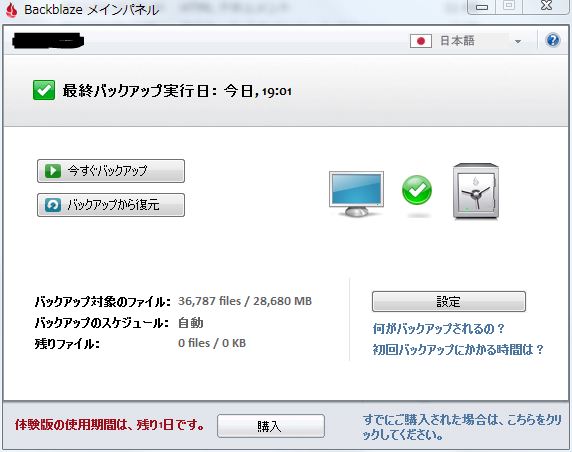Click the すでにご購入された場合は link
This screenshot has width=572, height=452.
461,427
